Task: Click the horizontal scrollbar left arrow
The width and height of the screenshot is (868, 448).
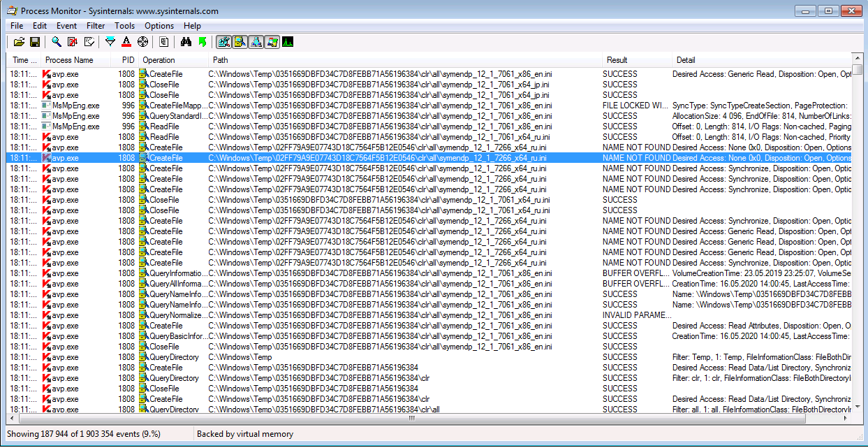Action: [12, 418]
